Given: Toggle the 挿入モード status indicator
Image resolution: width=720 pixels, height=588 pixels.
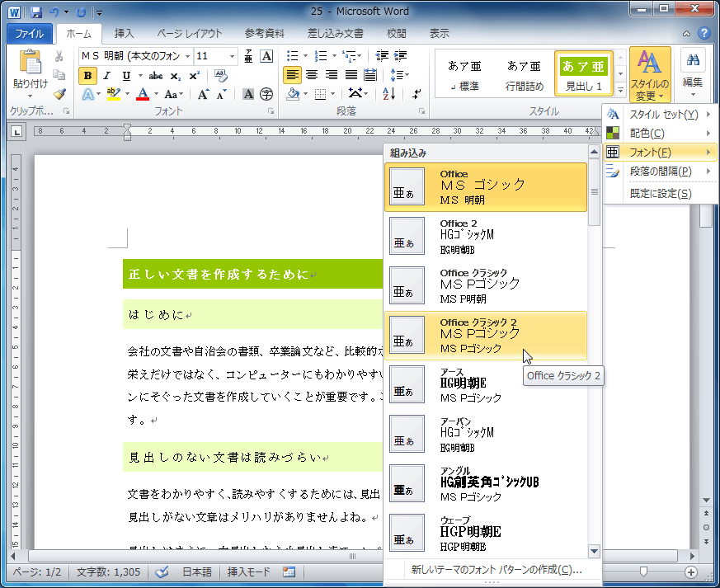Looking at the screenshot, I should point(248,572).
